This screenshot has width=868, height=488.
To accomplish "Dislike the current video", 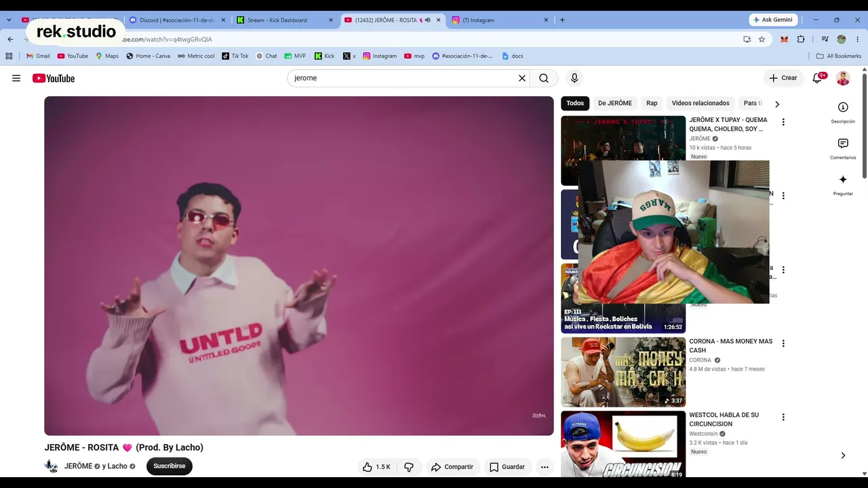I will coord(409,466).
